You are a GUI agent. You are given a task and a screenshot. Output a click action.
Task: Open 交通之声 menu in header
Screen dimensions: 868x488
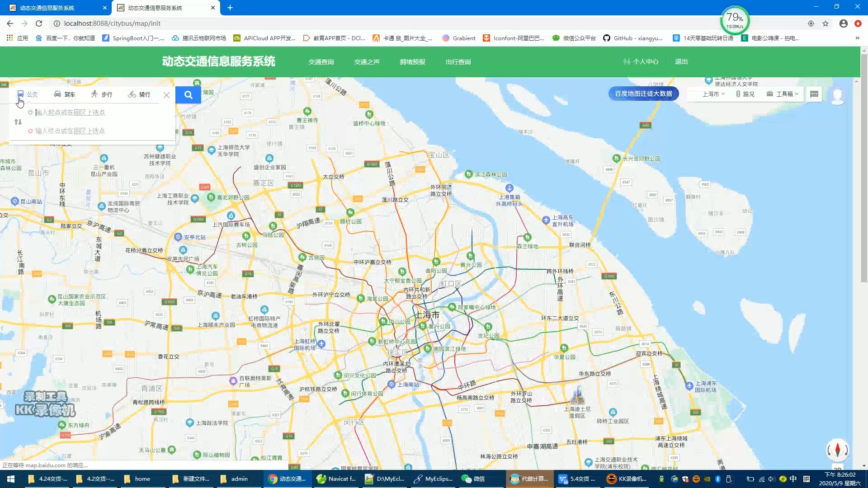click(x=367, y=62)
